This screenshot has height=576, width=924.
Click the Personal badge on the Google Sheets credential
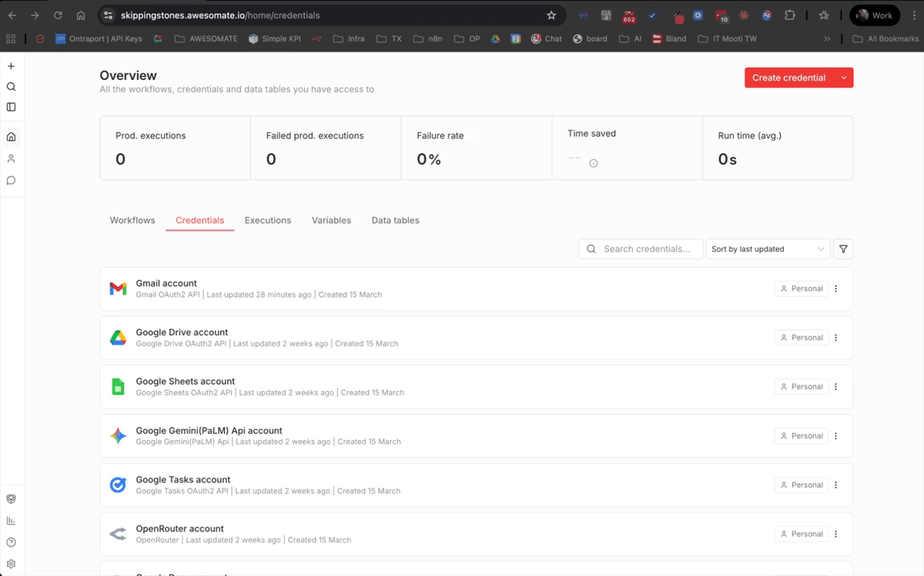[801, 386]
